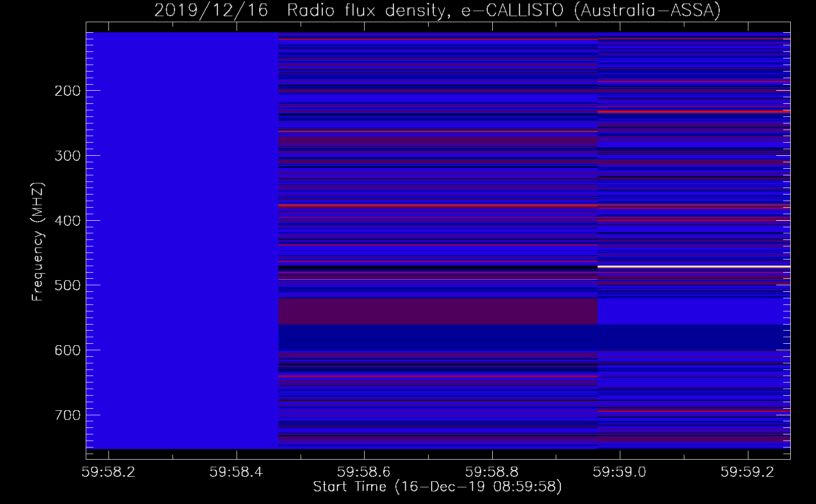
Task: Click the 'Start Time (16-Dec-19 08:59:58)' label
Action: tap(437, 487)
